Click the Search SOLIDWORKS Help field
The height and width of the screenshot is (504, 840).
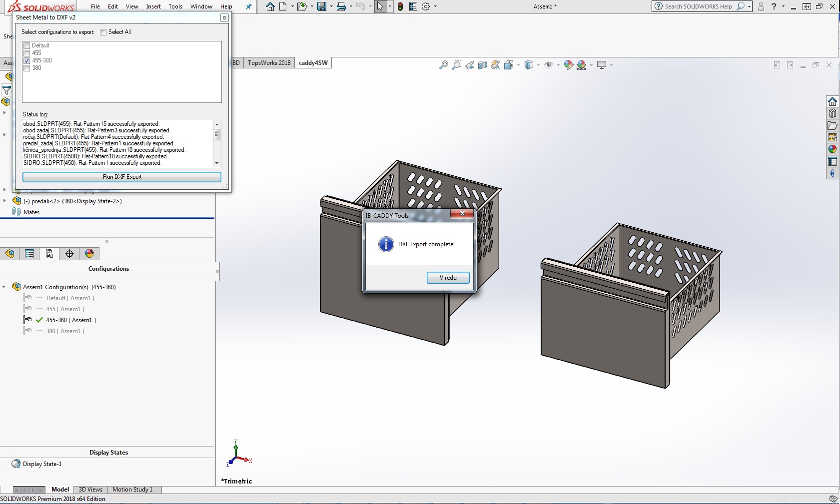click(x=698, y=6)
